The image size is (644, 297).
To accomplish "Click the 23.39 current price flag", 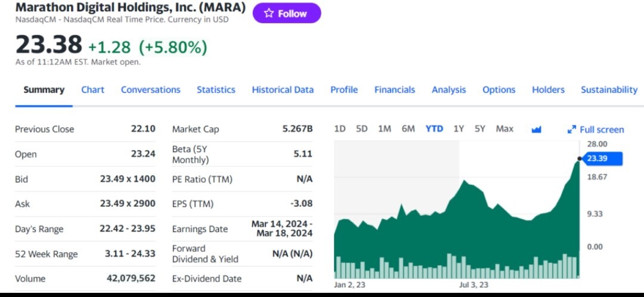I will [x=602, y=159].
